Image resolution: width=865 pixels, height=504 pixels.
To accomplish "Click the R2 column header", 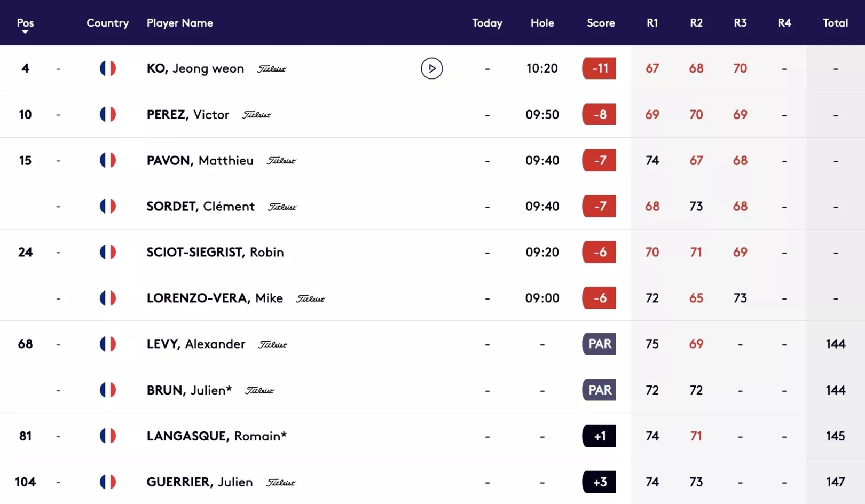I will [x=696, y=23].
